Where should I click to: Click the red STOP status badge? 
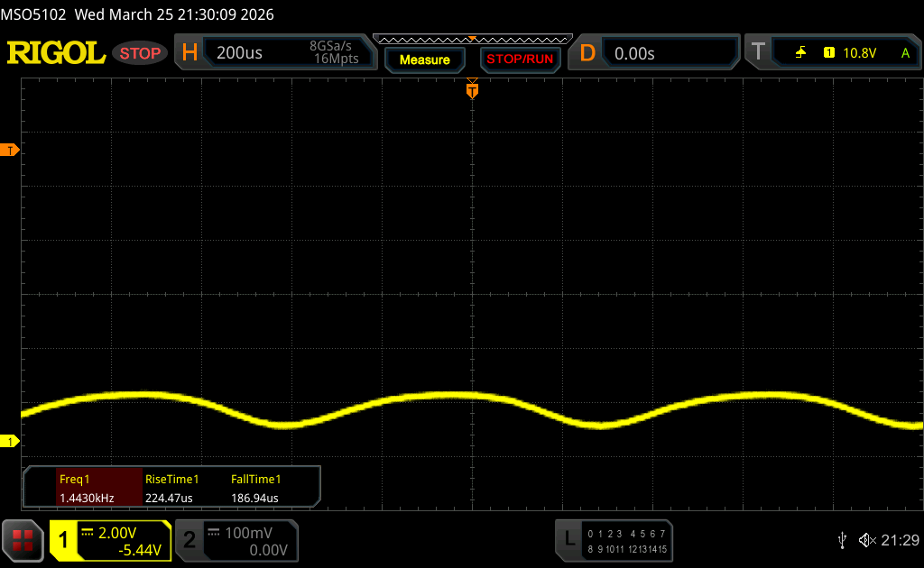pyautogui.click(x=141, y=53)
